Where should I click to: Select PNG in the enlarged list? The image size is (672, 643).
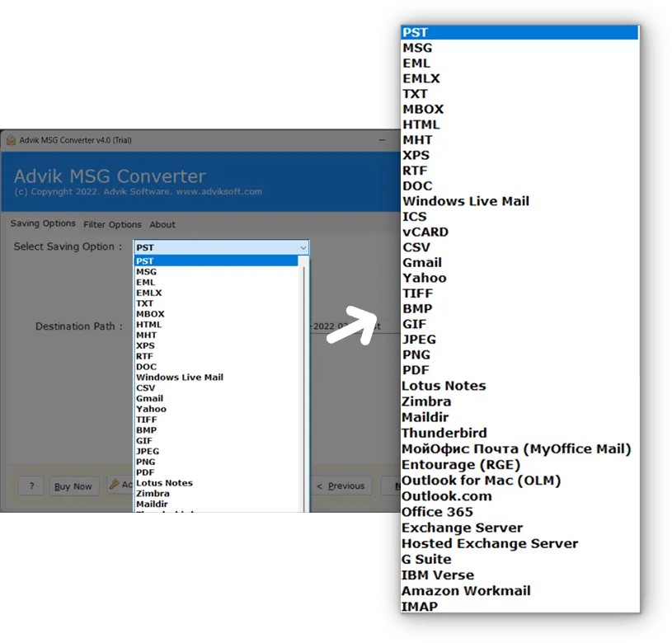416,355
